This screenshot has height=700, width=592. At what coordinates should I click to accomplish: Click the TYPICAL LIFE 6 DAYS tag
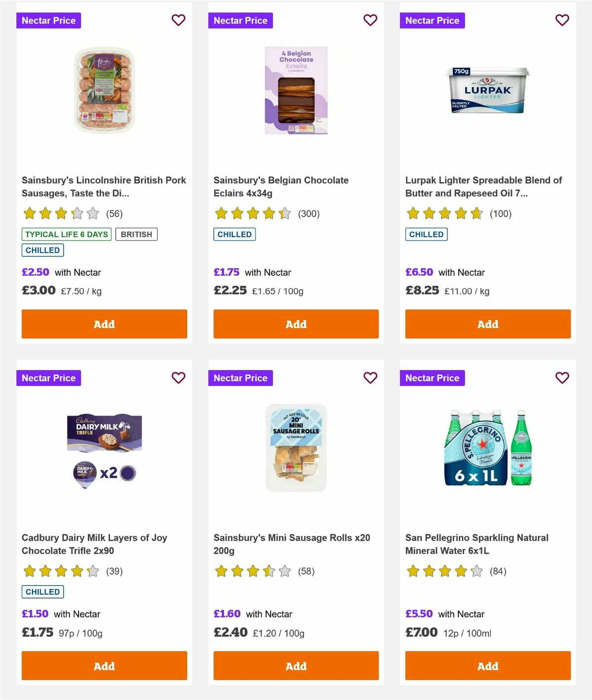coord(66,234)
